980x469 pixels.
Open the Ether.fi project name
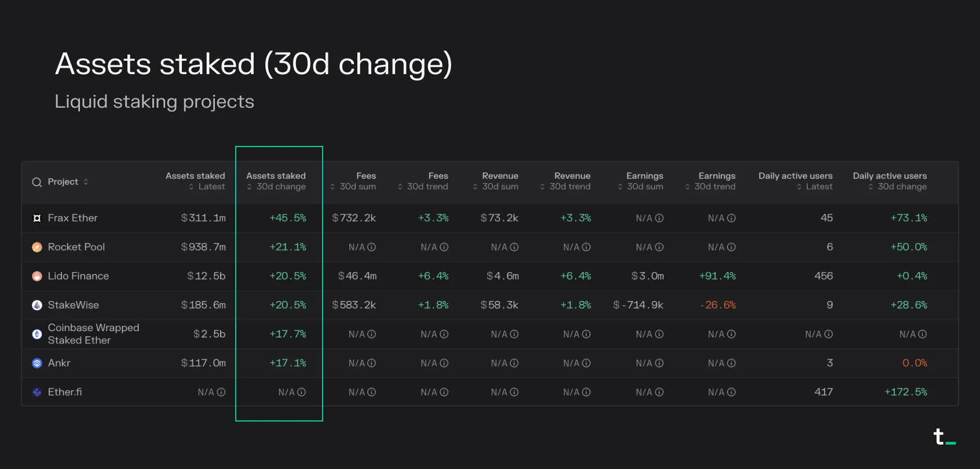pyautogui.click(x=65, y=392)
